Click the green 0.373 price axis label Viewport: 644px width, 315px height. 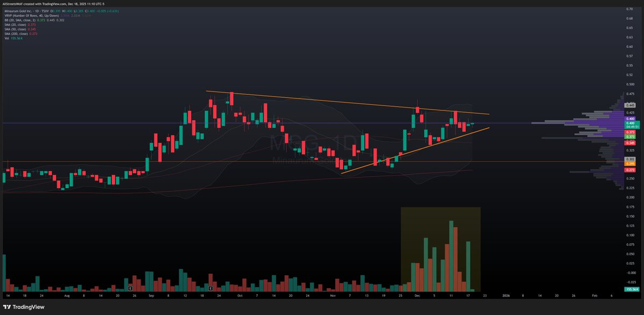(630, 136)
